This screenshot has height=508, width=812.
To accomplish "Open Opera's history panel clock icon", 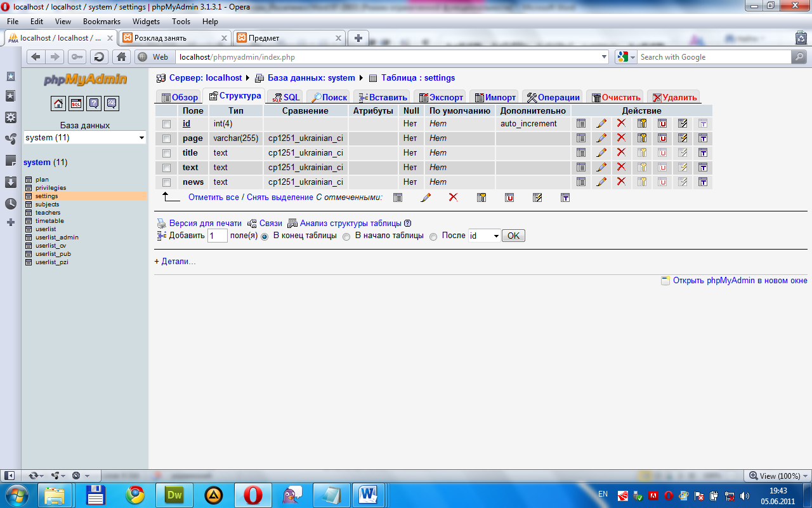I will [11, 204].
